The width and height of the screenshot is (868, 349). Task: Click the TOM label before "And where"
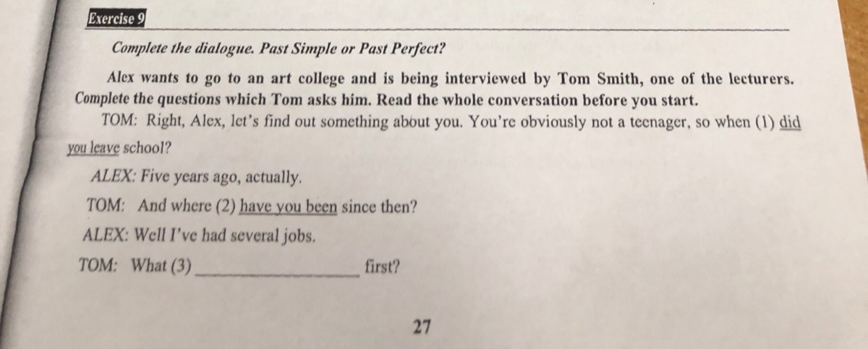click(106, 205)
